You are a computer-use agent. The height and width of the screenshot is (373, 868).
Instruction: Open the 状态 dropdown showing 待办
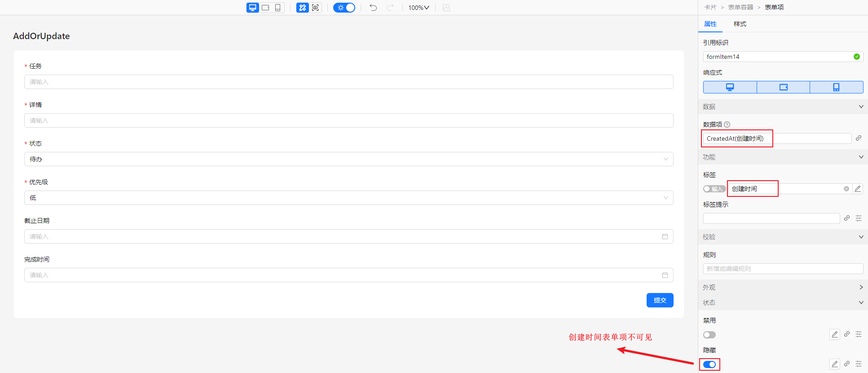[348, 159]
